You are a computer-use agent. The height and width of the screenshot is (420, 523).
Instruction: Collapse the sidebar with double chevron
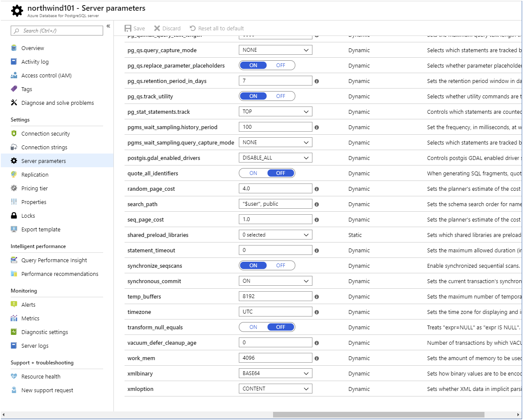pos(108,27)
